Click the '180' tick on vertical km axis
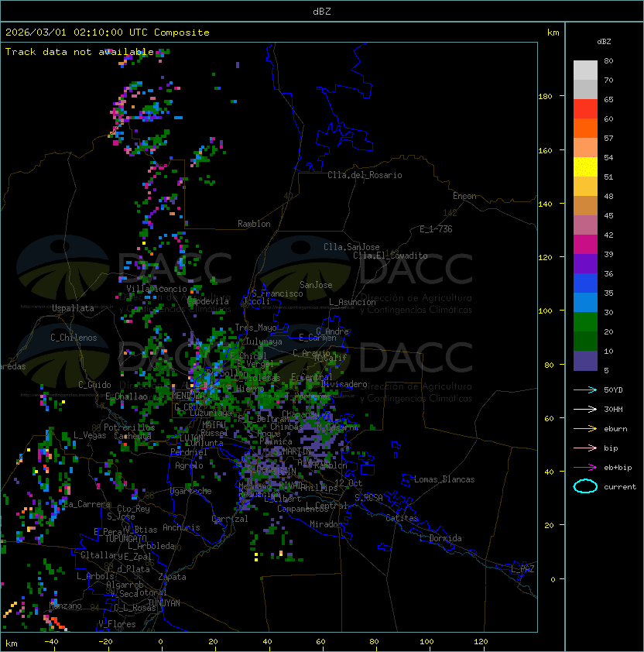644x652 pixels. [545, 97]
